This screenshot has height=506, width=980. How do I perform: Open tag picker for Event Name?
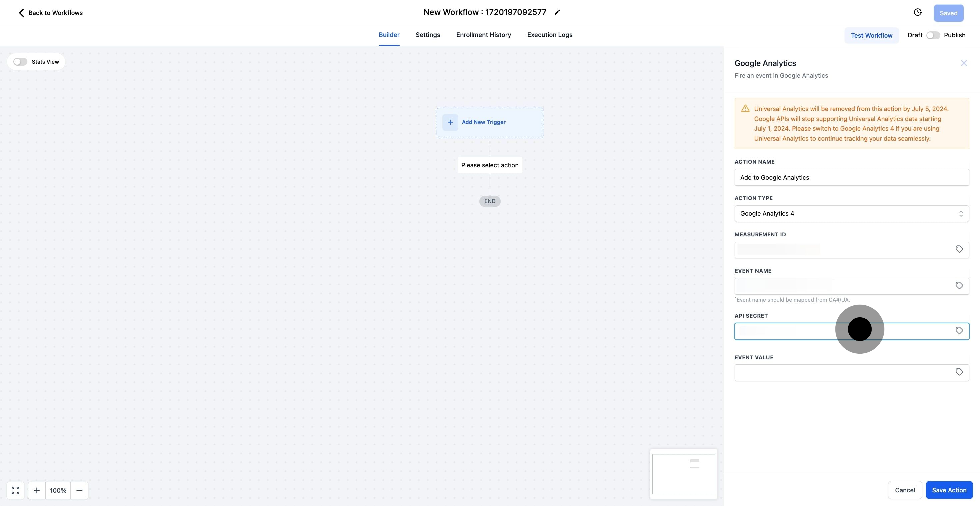[959, 286]
